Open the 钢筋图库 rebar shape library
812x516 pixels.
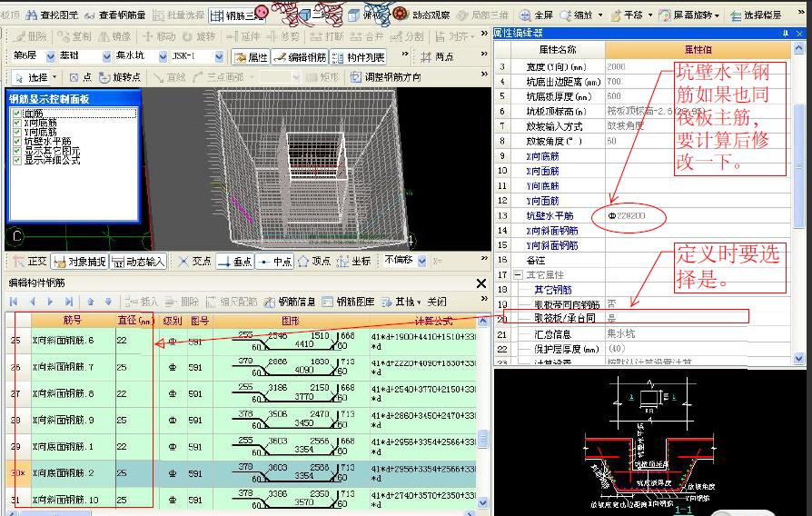pyautogui.click(x=348, y=302)
